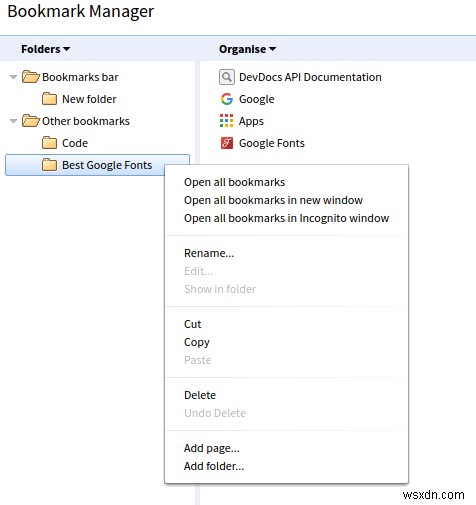Click the colorful Apps grid icon
The image size is (476, 505).
coord(227,121)
